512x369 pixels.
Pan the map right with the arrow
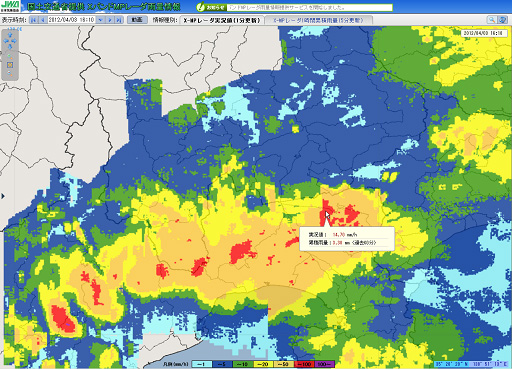(14, 41)
